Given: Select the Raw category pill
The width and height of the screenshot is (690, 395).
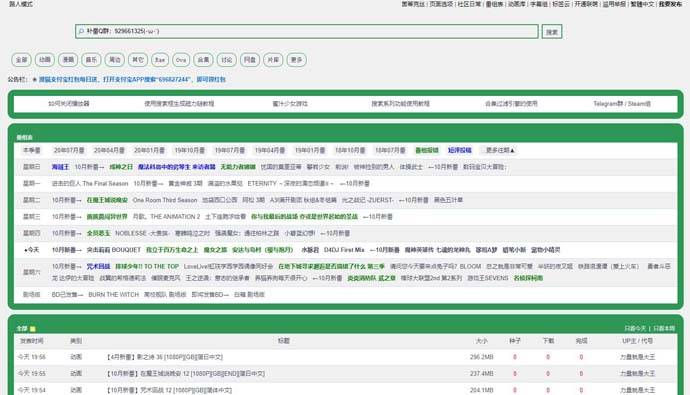Looking at the screenshot, I should pyautogui.click(x=160, y=60).
